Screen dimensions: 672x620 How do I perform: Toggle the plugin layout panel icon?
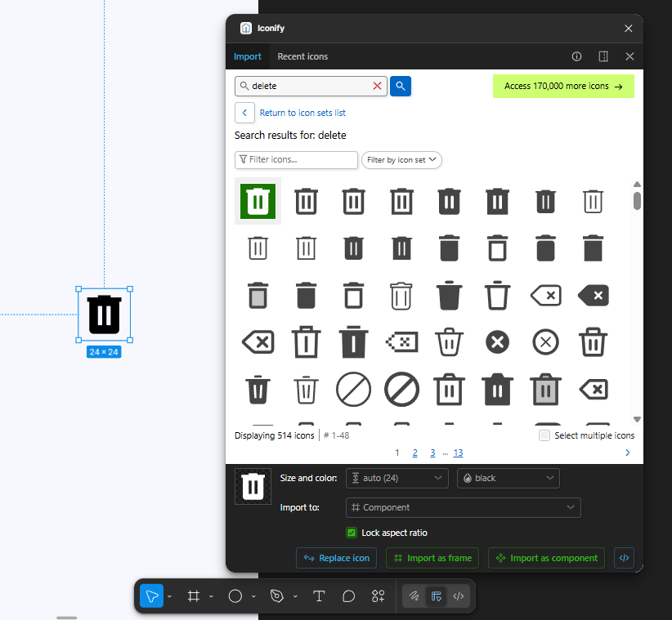click(603, 56)
